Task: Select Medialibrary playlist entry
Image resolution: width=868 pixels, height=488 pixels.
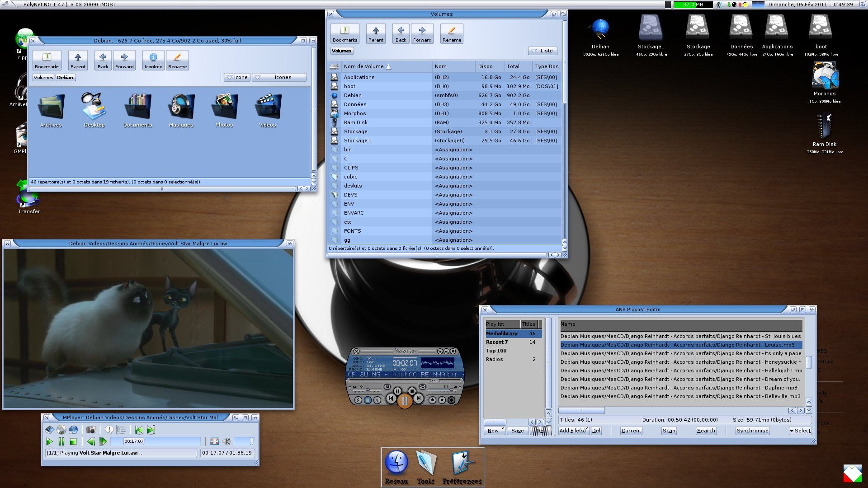Action: (x=514, y=333)
